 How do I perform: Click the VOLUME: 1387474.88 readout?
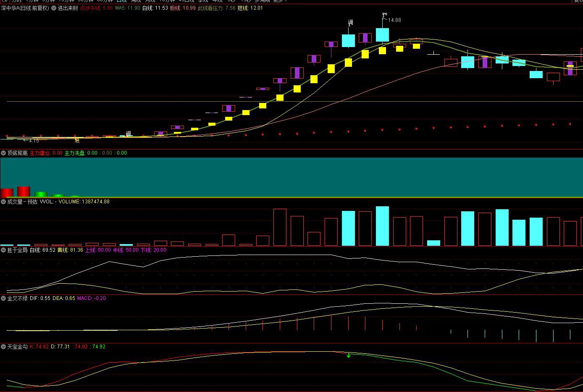84,202
